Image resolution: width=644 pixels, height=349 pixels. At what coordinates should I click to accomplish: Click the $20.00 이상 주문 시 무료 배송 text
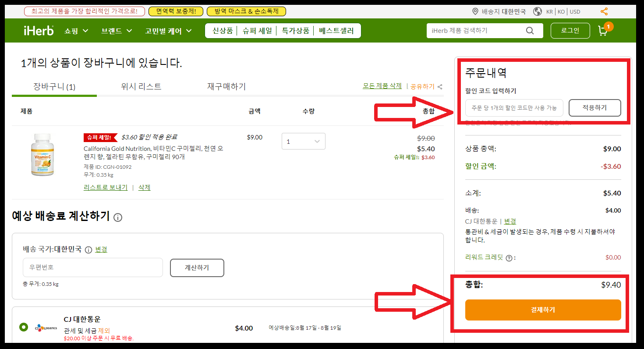[99, 338]
